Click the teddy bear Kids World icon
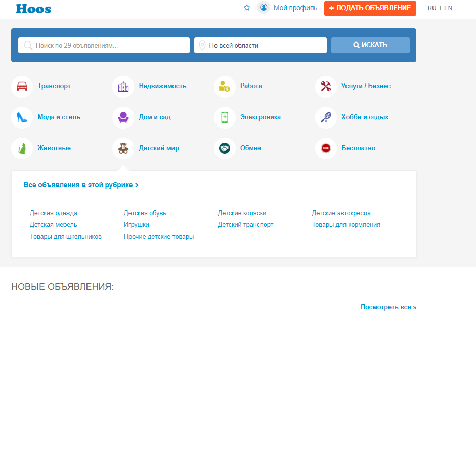 [123, 148]
